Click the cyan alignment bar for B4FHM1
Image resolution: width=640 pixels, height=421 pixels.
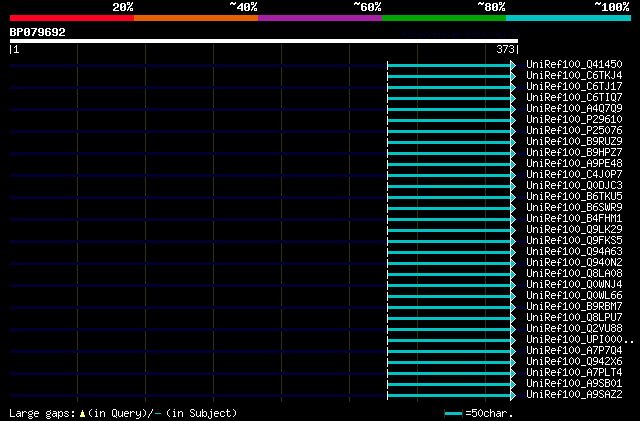coord(449,220)
